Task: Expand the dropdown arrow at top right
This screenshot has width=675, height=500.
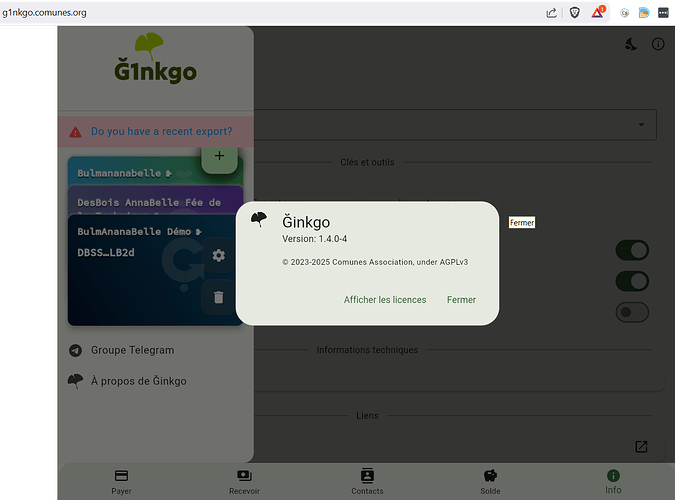Action: tap(640, 125)
